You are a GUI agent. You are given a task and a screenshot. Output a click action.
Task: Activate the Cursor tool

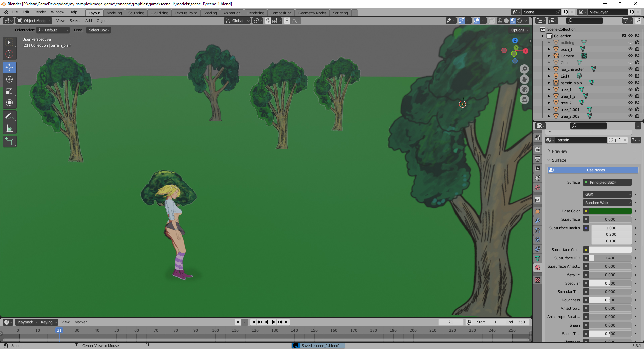[x=9, y=54]
